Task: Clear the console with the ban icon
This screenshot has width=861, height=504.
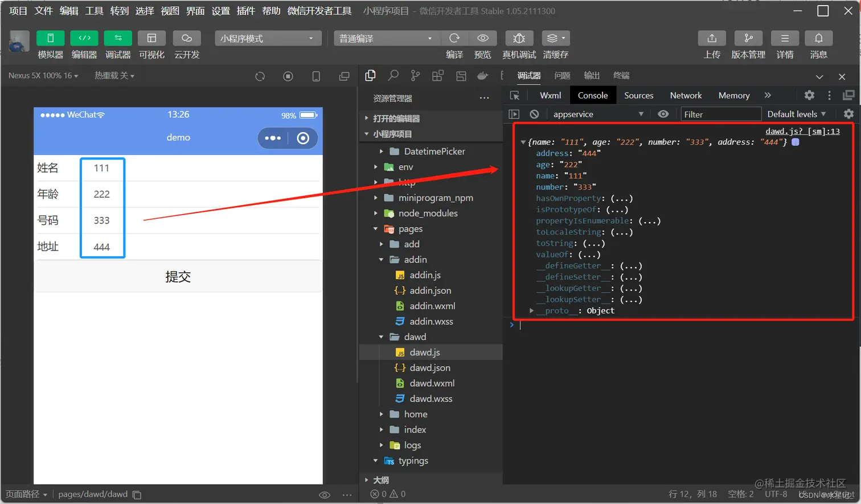Action: coord(534,114)
